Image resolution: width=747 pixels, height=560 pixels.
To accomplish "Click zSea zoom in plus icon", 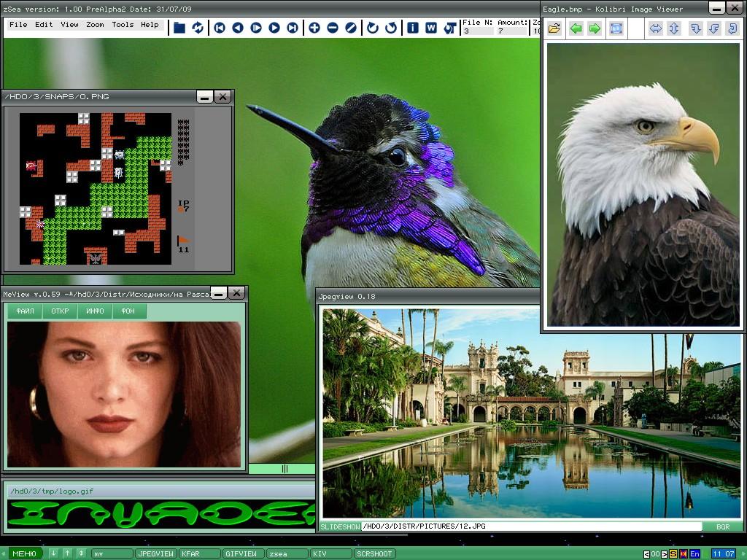I will click(x=314, y=28).
